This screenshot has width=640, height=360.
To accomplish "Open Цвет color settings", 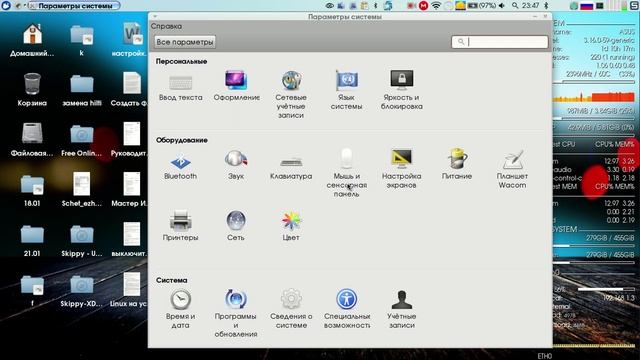I will pos(291,226).
